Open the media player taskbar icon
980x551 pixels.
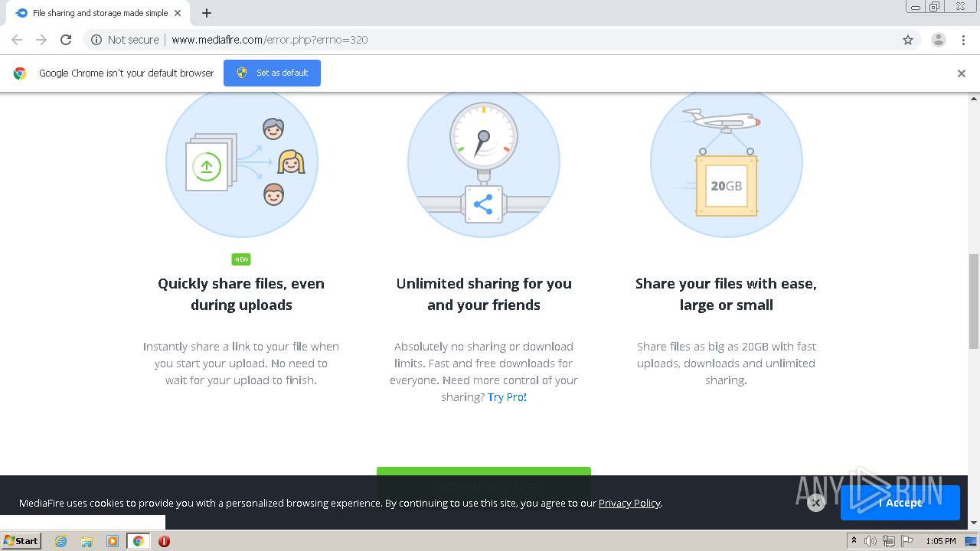[x=113, y=541]
